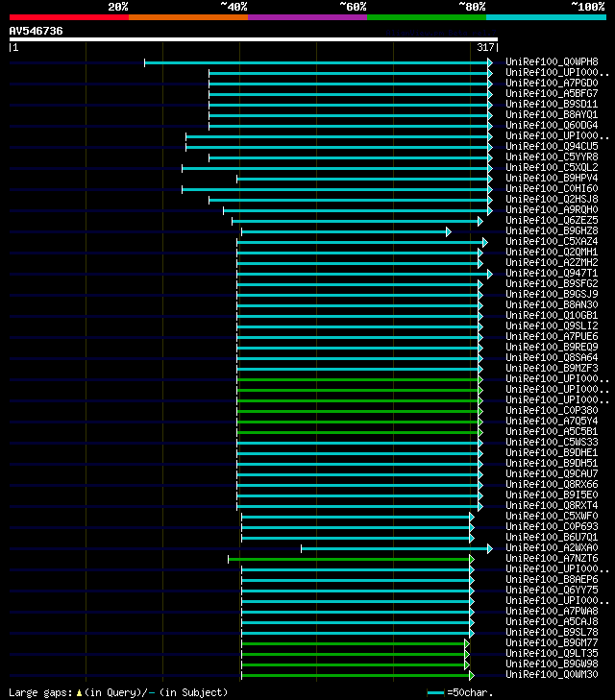Image resolution: width=615 pixels, height=700 pixels.
Task: Select the UniRef100_C5XAZ4 label
Action: pyautogui.click(x=552, y=242)
